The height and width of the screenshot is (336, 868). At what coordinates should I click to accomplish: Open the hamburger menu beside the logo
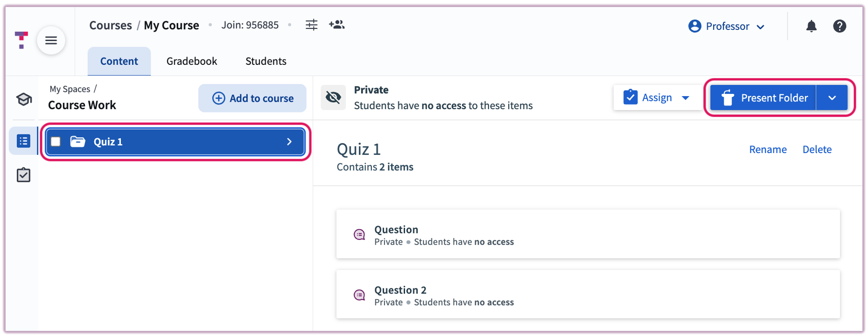[51, 40]
